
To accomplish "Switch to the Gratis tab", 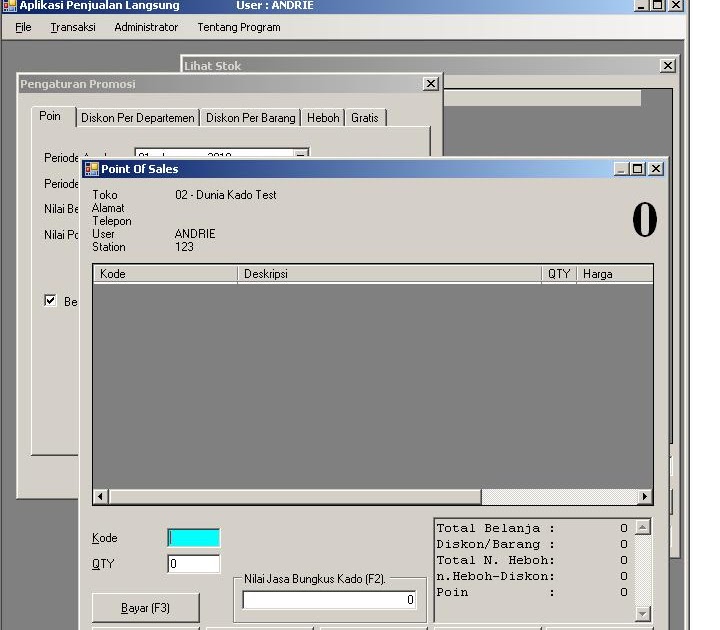I will 365,118.
